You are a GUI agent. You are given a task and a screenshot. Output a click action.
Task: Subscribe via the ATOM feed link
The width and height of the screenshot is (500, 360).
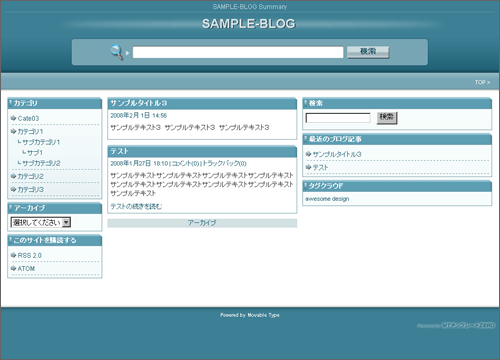tap(26, 268)
